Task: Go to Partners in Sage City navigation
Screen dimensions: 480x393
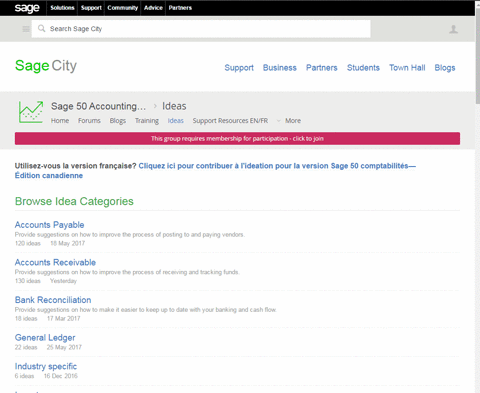Action: 322,68
